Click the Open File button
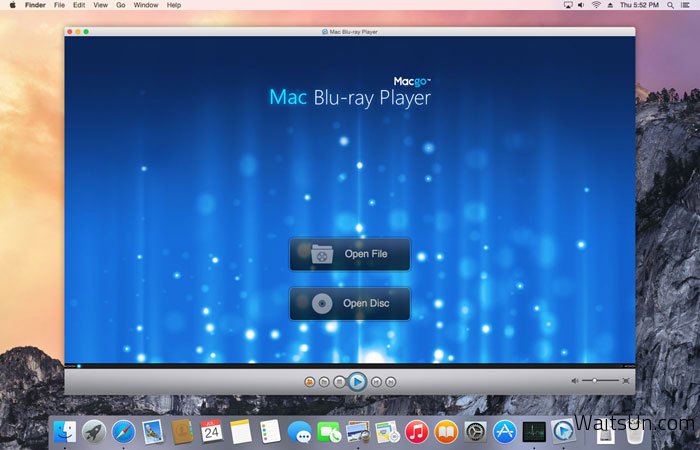700x450 pixels. (x=350, y=255)
